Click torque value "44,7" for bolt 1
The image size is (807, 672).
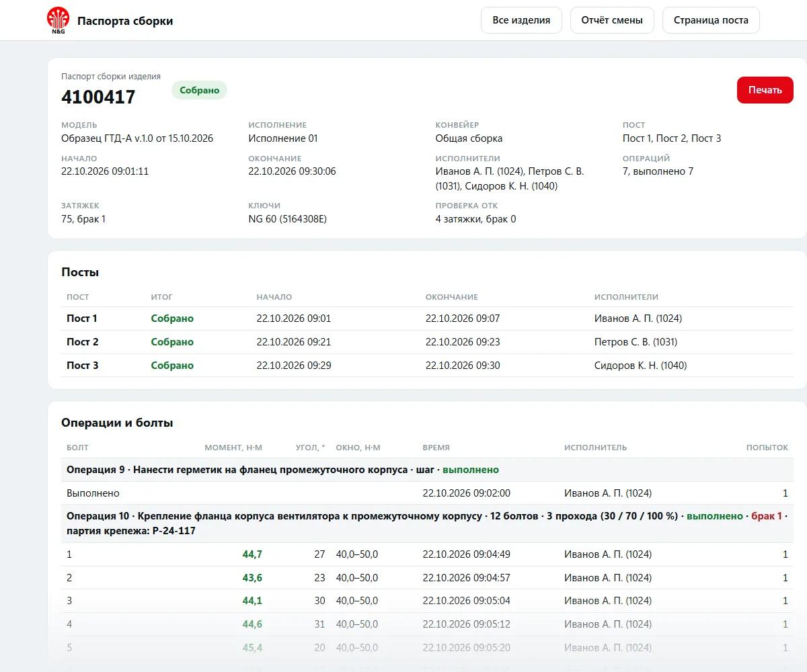(x=252, y=554)
